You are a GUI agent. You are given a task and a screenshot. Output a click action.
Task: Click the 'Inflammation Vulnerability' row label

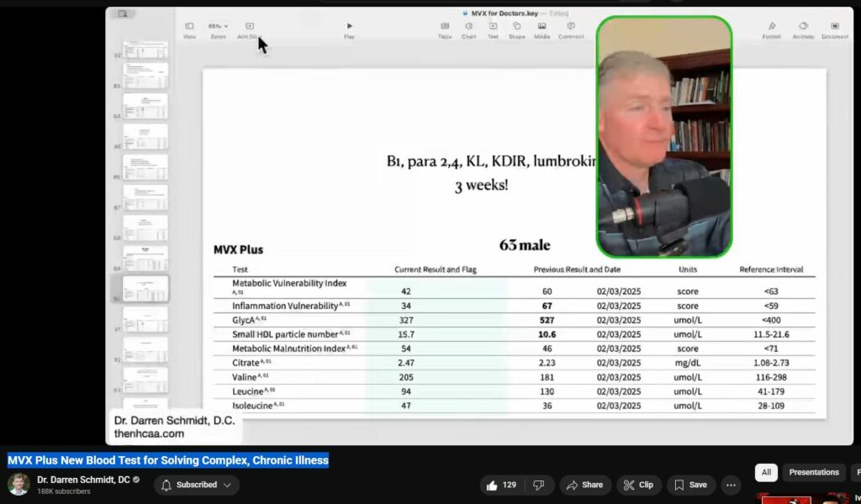point(285,306)
